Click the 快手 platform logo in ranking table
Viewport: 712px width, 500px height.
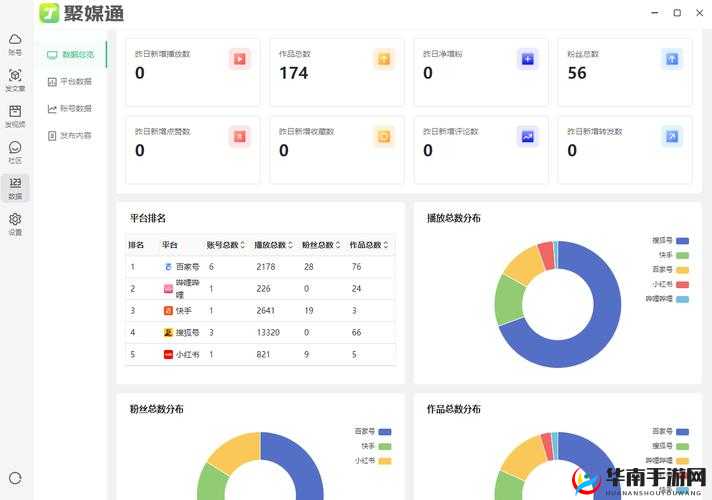168,311
